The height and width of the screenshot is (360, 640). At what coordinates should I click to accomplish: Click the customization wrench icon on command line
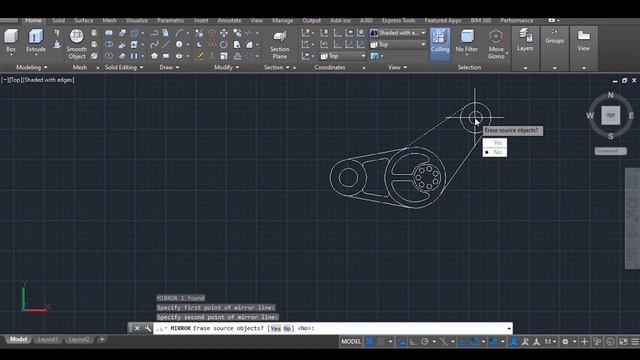(147, 328)
